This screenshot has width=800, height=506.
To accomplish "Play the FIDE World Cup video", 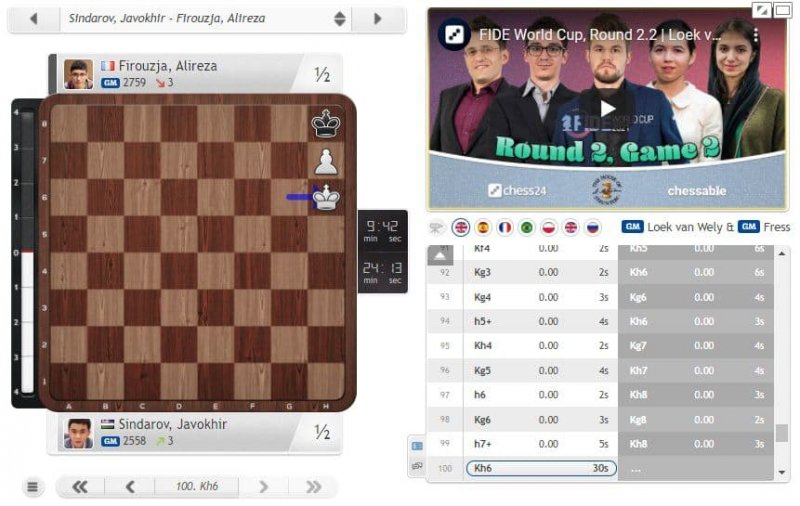I will pyautogui.click(x=607, y=109).
